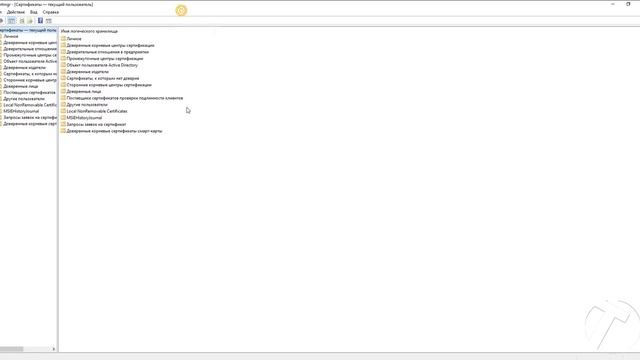The height and width of the screenshot is (360, 640).
Task: Click folder icon of Доверенные лица in right pane
Action: coord(63,91)
